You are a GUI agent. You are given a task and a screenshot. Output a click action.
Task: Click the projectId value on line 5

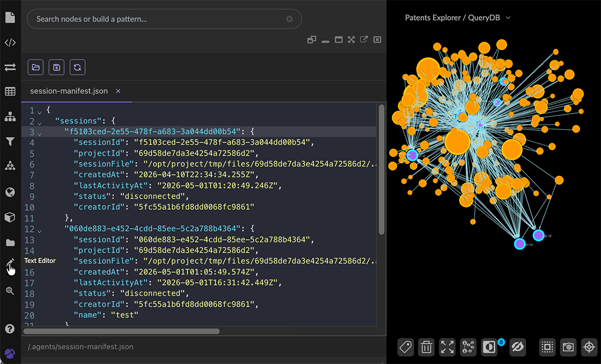(x=194, y=153)
